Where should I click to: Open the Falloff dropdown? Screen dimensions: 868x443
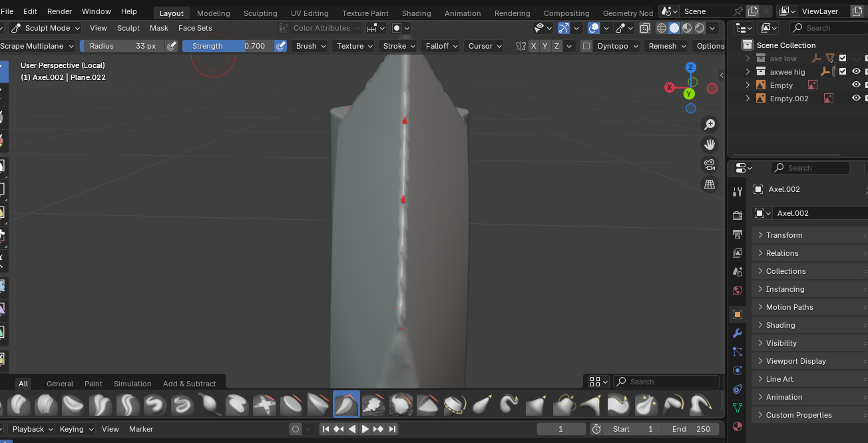coord(442,46)
